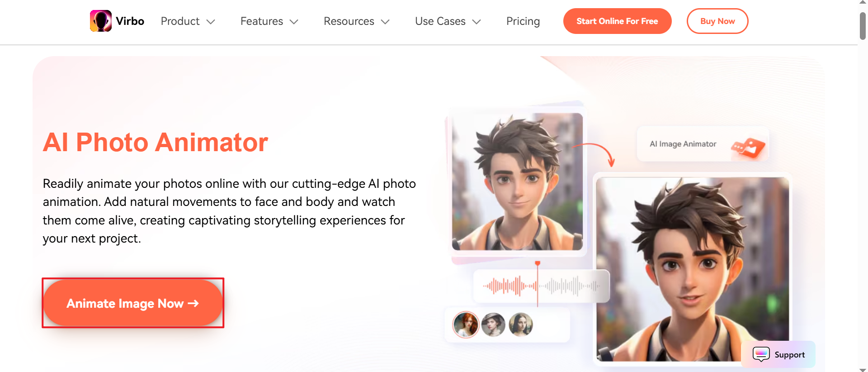Image resolution: width=868 pixels, height=372 pixels.
Task: Expand the Resources dropdown chevron
Action: [385, 22]
